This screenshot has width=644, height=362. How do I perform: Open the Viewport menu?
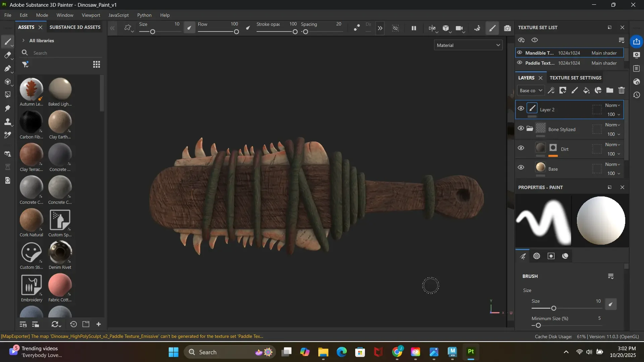[x=91, y=15]
